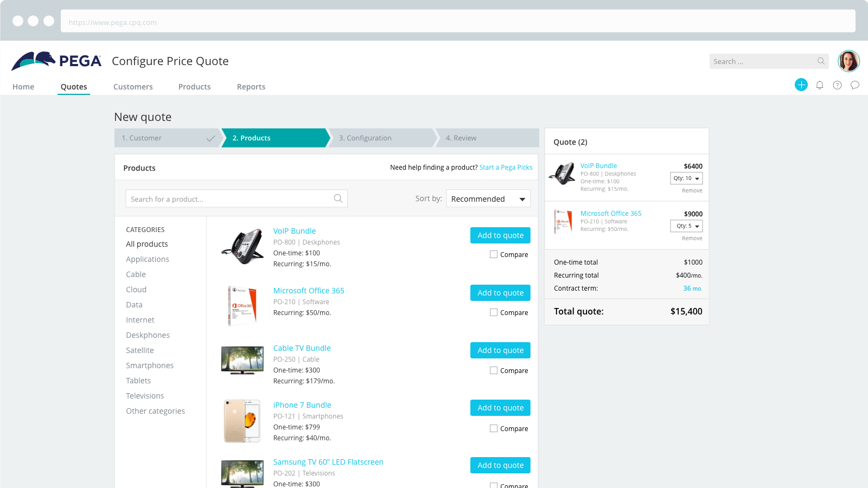Filter by the Data category
868x488 pixels.
pos(134,305)
